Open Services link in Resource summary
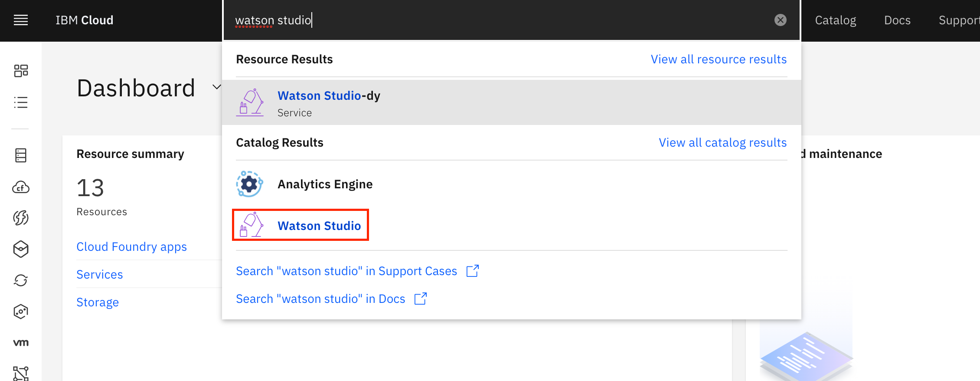 [x=100, y=274]
